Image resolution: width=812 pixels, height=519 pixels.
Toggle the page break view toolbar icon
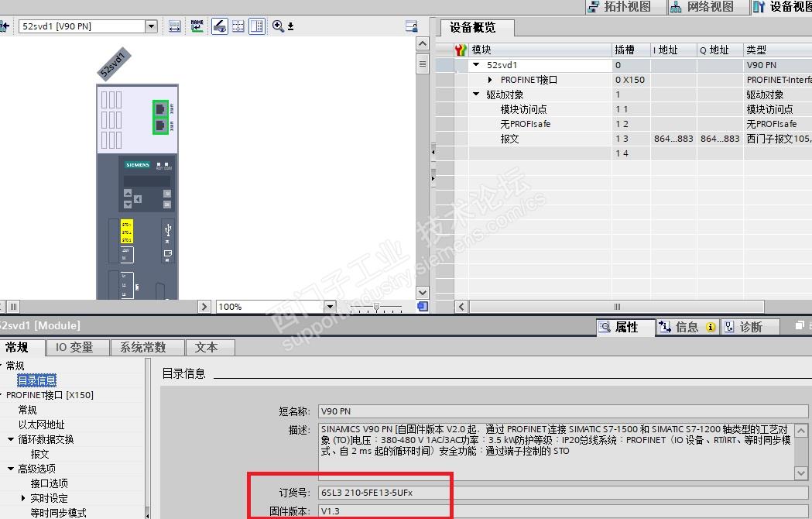257,26
